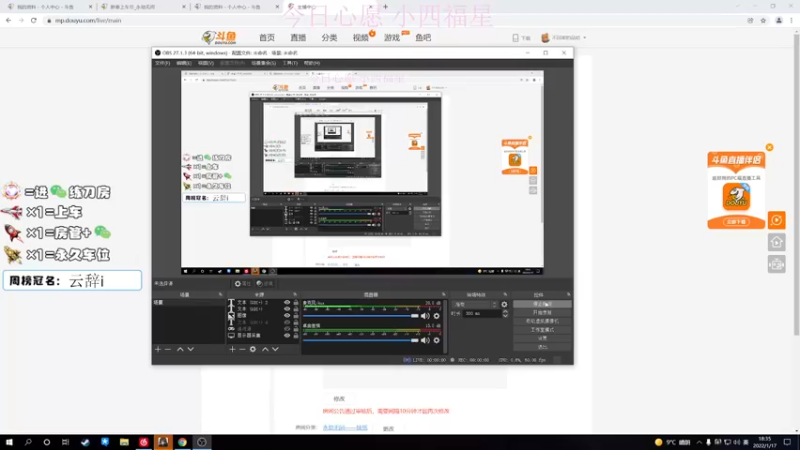Click the 设置 button in OBS controls
The width and height of the screenshot is (800, 450).
(x=542, y=338)
